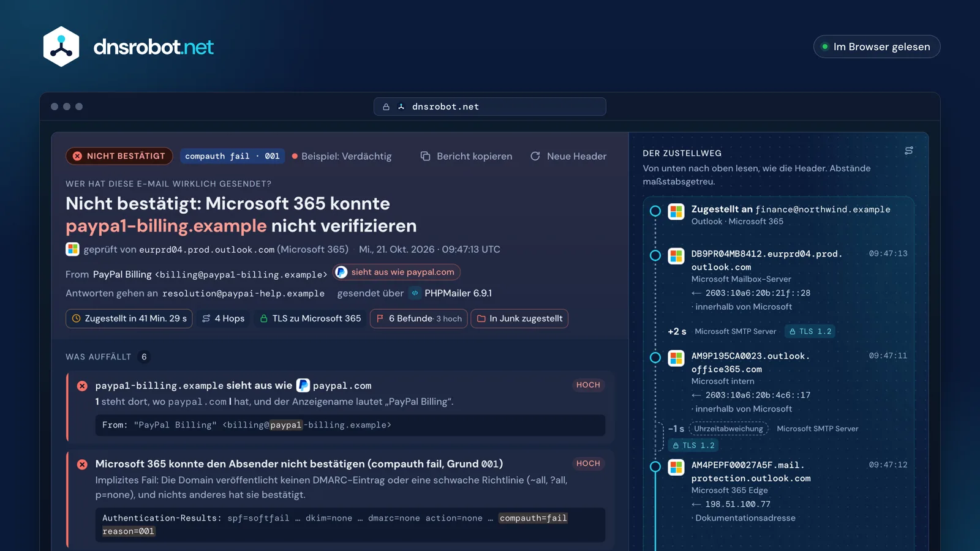The height and width of the screenshot is (551, 980).
Task: Click red error icon on paypal1-billing finding
Action: [x=82, y=386]
